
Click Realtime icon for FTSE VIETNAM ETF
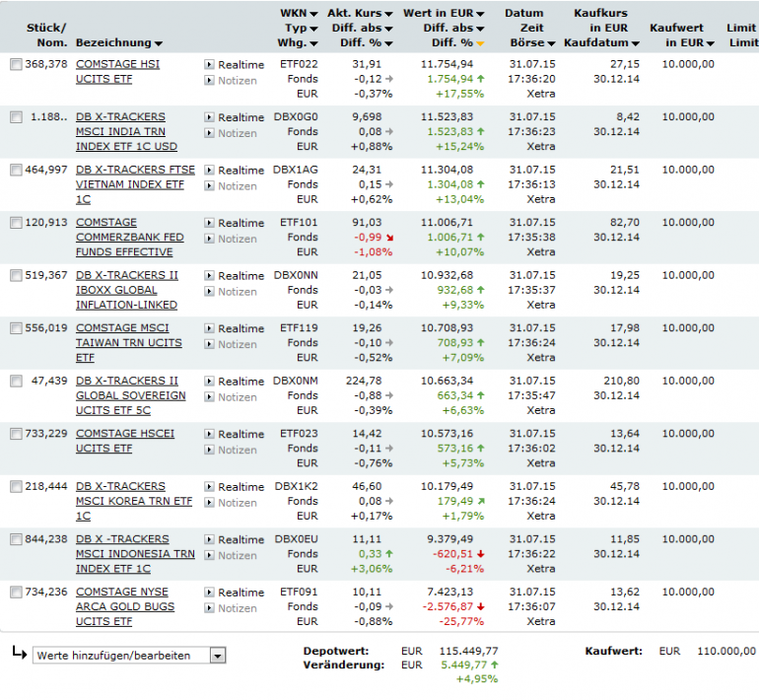click(209, 170)
